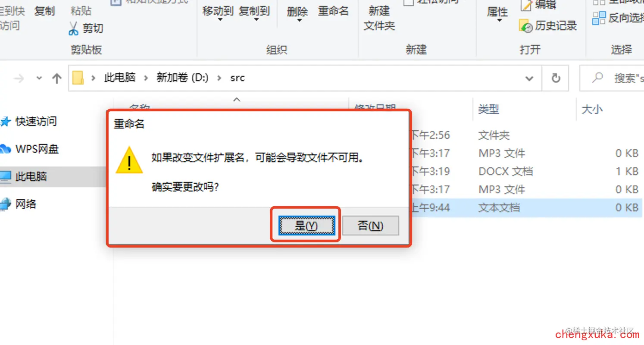Click the 1 KB size cell
Image resolution: width=644 pixels, height=345 pixels.
click(x=627, y=171)
